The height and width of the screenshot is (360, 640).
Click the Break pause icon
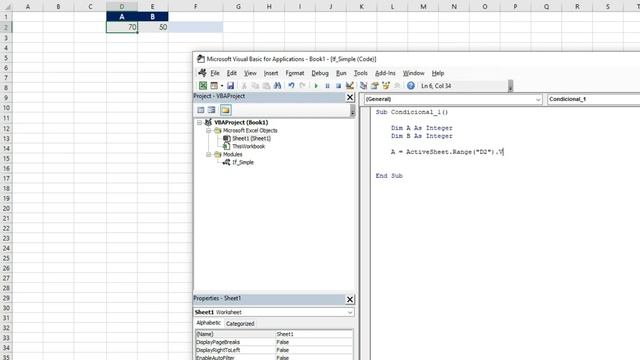click(327, 86)
